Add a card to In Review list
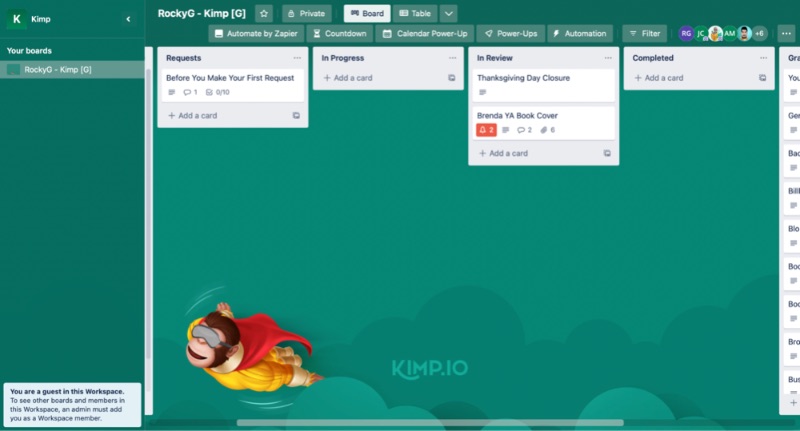This screenshot has height=431, width=800. pyautogui.click(x=504, y=154)
